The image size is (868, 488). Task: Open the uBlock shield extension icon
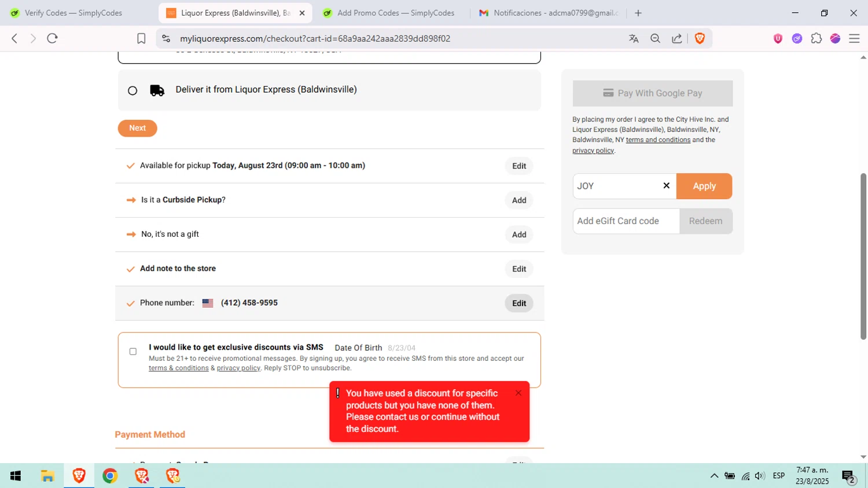coord(778,38)
